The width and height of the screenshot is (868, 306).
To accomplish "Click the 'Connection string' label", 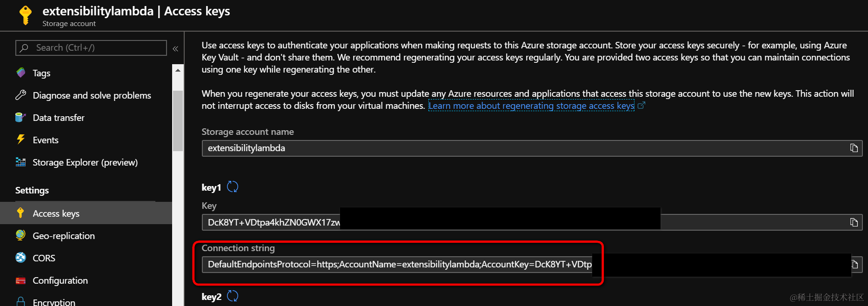I will (238, 248).
